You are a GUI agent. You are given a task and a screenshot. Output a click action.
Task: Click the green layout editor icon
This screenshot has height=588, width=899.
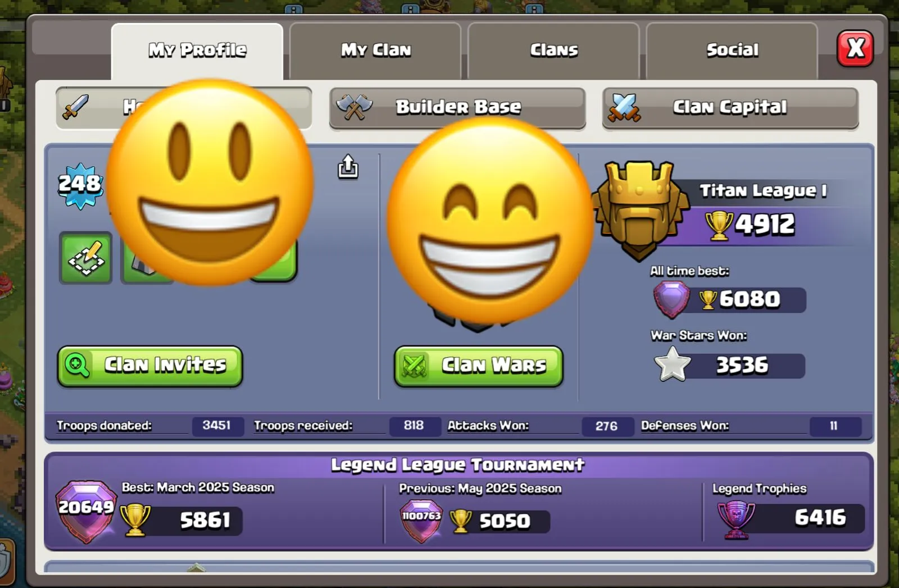tap(86, 258)
